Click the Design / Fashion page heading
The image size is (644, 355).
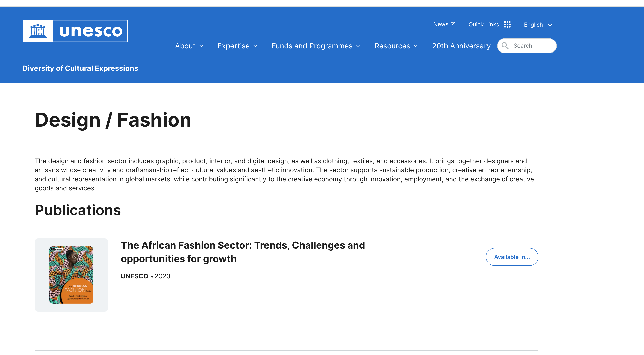pos(113,120)
